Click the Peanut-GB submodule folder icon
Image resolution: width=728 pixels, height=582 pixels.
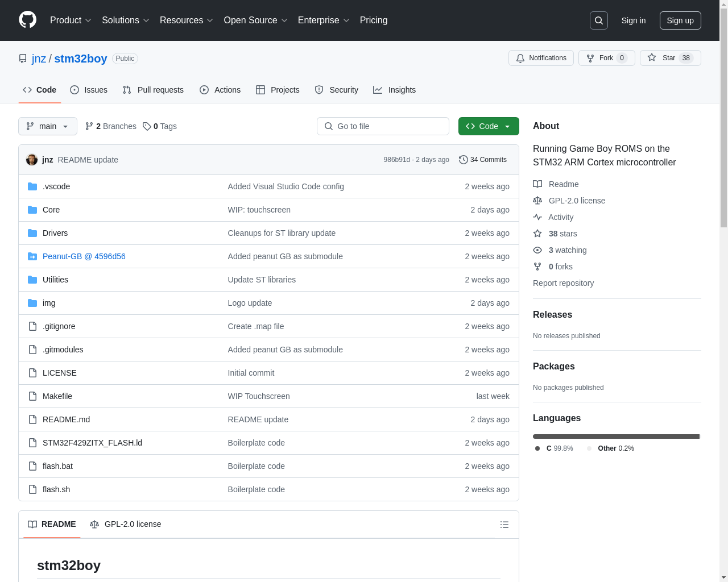32,256
